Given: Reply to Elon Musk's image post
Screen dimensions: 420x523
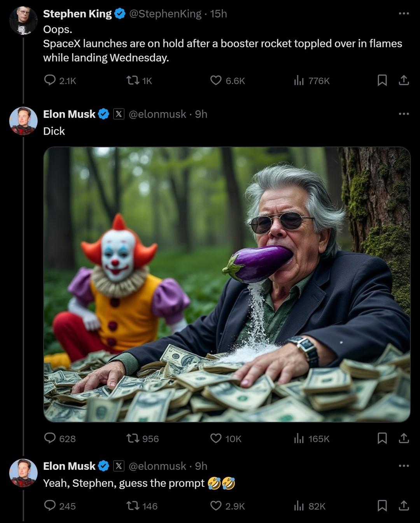Looking at the screenshot, I should pos(50,438).
